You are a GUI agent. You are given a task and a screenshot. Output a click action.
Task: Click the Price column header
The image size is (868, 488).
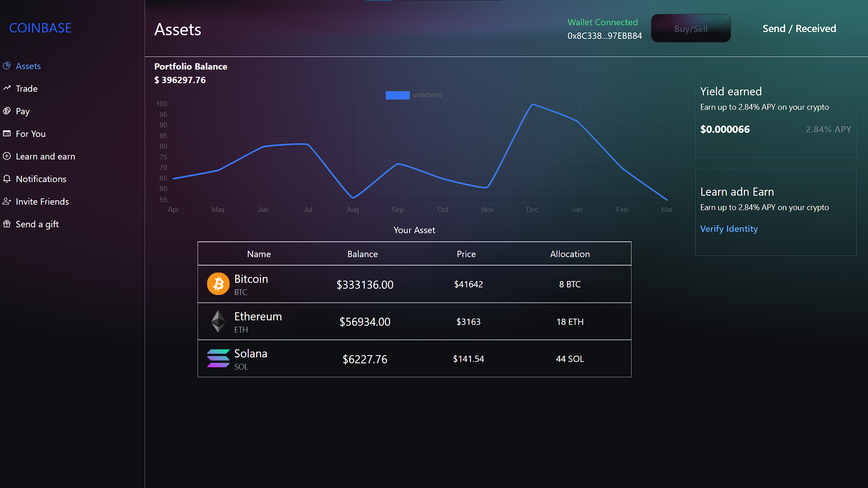(x=466, y=254)
